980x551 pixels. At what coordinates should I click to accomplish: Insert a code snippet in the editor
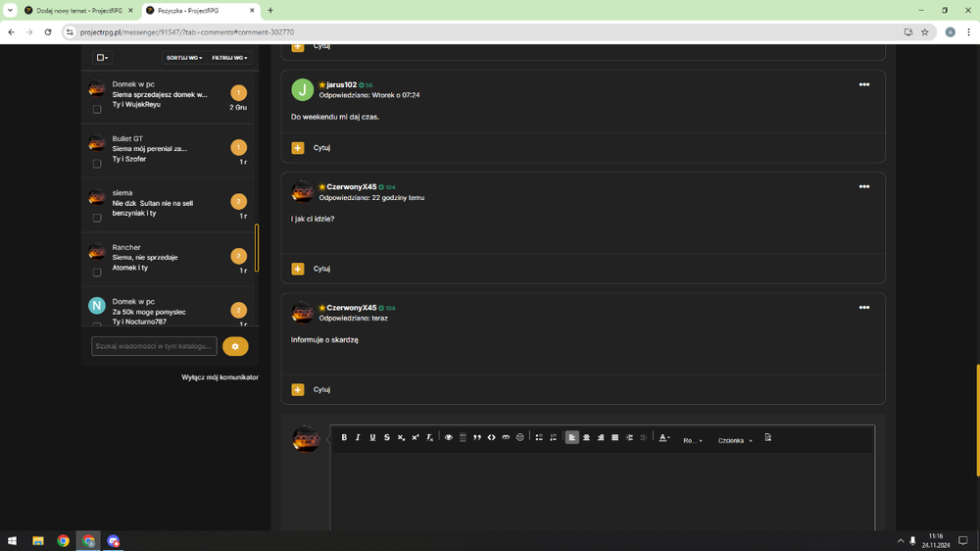[x=492, y=438]
